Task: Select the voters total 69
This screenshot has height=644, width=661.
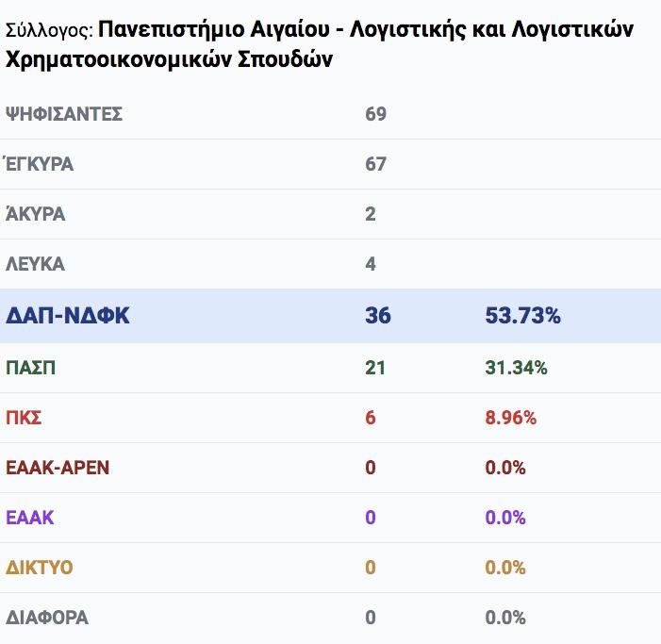Action: [x=375, y=114]
